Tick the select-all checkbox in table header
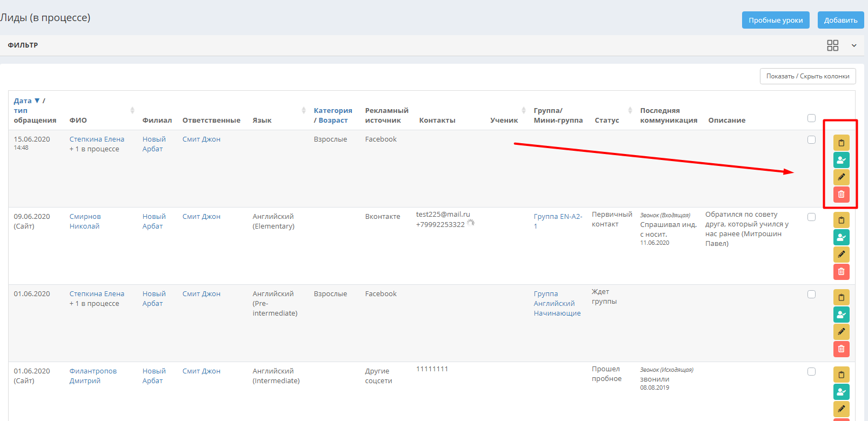The width and height of the screenshot is (868, 421). pyautogui.click(x=811, y=118)
